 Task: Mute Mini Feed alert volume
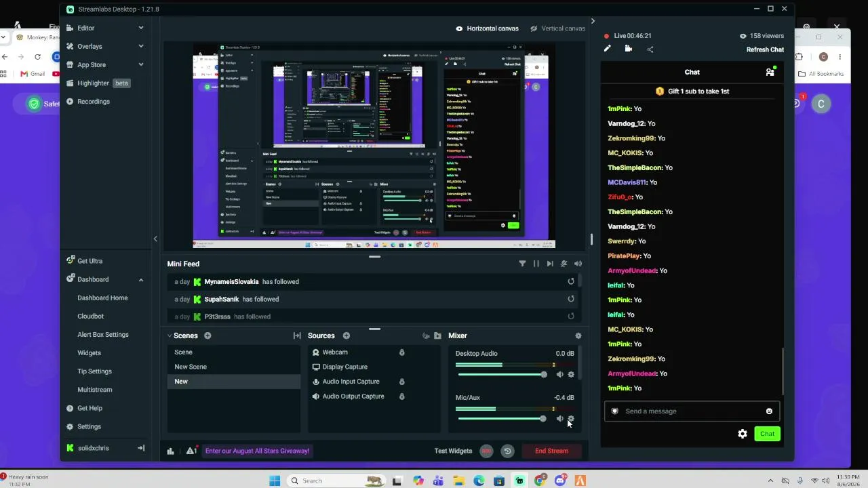pyautogui.click(x=578, y=264)
